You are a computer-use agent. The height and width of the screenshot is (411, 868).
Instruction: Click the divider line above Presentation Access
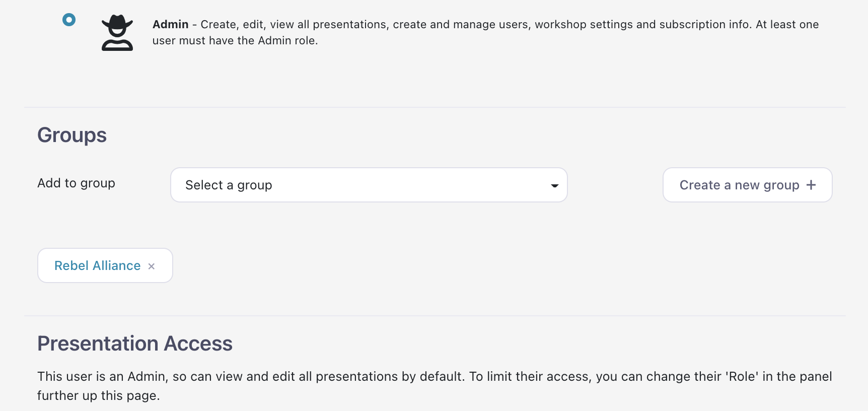coord(435,316)
